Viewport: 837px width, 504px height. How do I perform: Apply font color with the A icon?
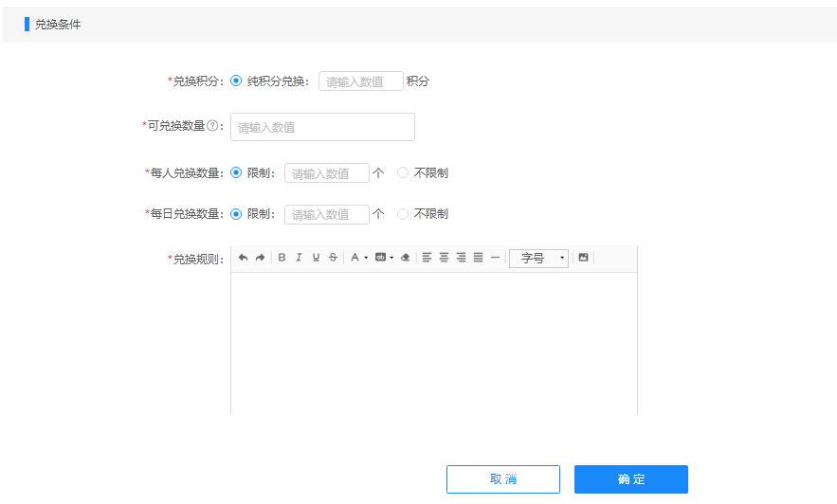click(x=355, y=258)
